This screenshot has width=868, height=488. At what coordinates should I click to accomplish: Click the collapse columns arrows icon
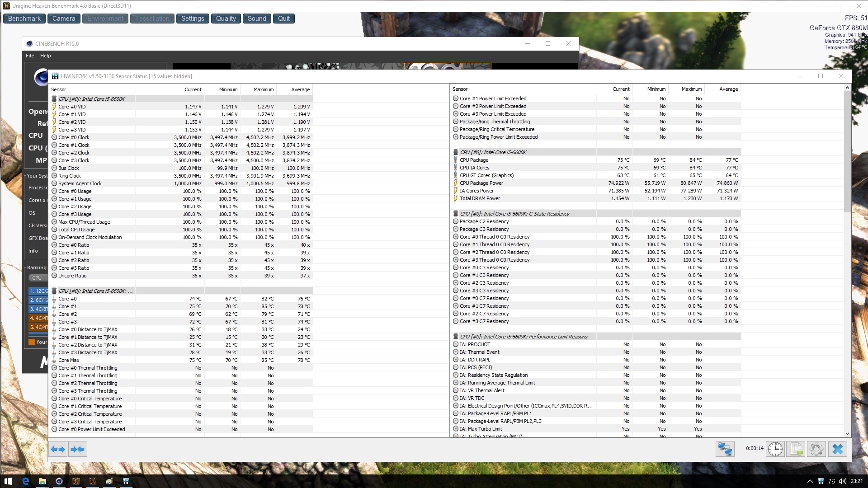[x=77, y=449]
